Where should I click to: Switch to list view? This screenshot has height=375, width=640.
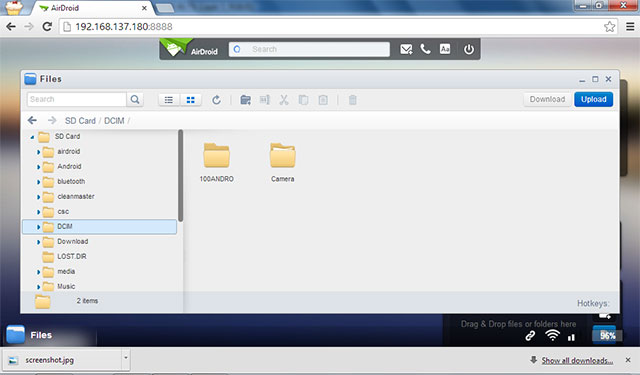tap(169, 100)
